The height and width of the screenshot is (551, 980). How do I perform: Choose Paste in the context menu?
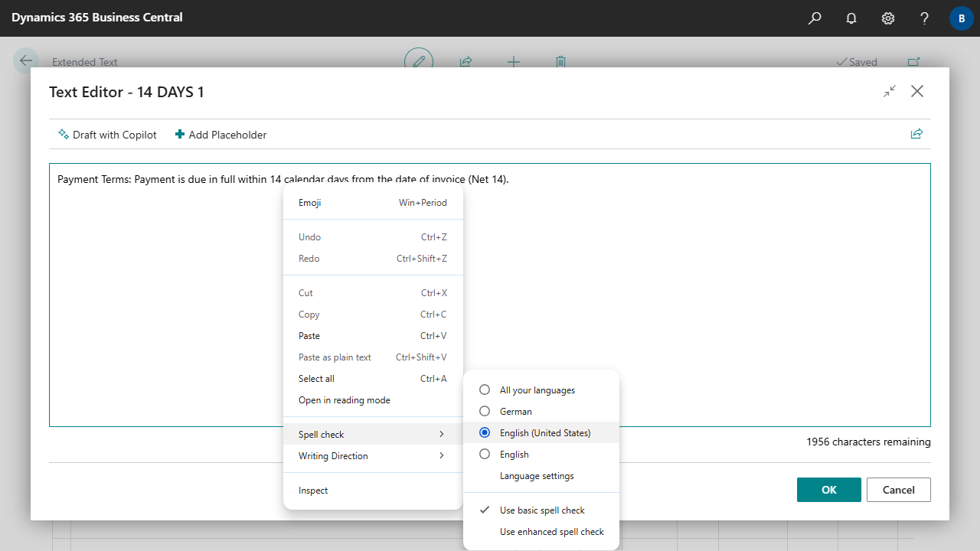(373, 336)
